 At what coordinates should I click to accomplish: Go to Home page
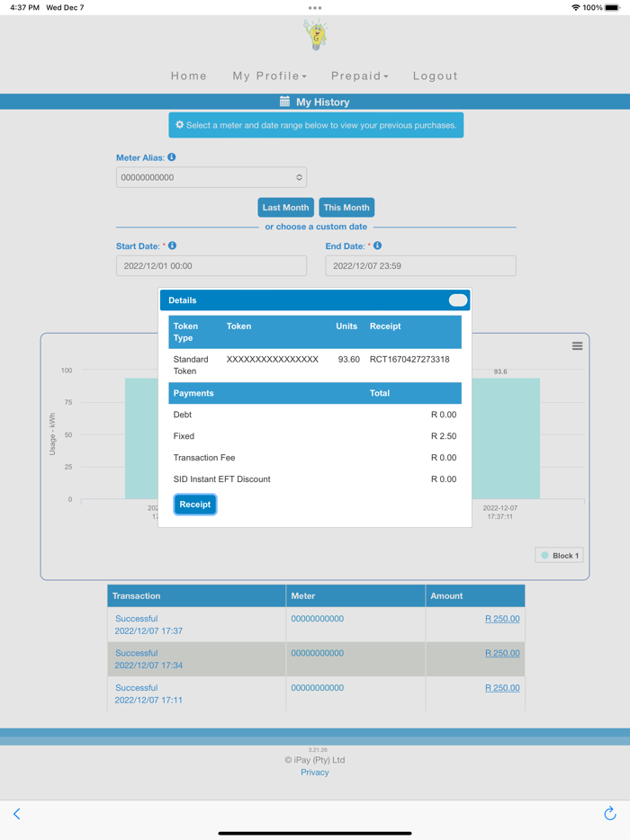(189, 76)
